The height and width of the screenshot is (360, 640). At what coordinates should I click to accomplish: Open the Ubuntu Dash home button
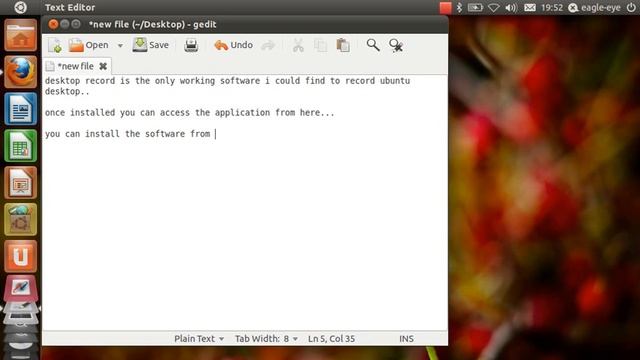pos(20,7)
